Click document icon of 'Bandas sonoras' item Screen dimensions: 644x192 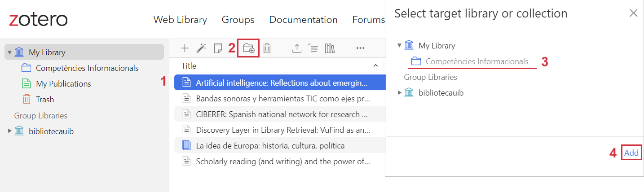point(186,98)
